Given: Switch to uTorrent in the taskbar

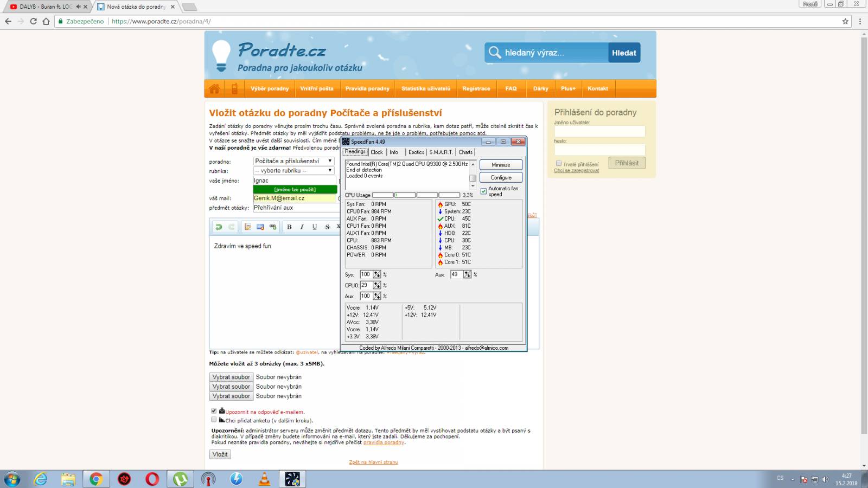Looking at the screenshot, I should 180,479.
